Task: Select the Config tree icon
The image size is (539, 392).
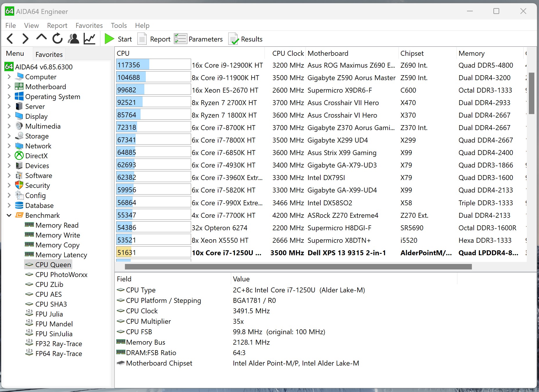Action: point(19,195)
